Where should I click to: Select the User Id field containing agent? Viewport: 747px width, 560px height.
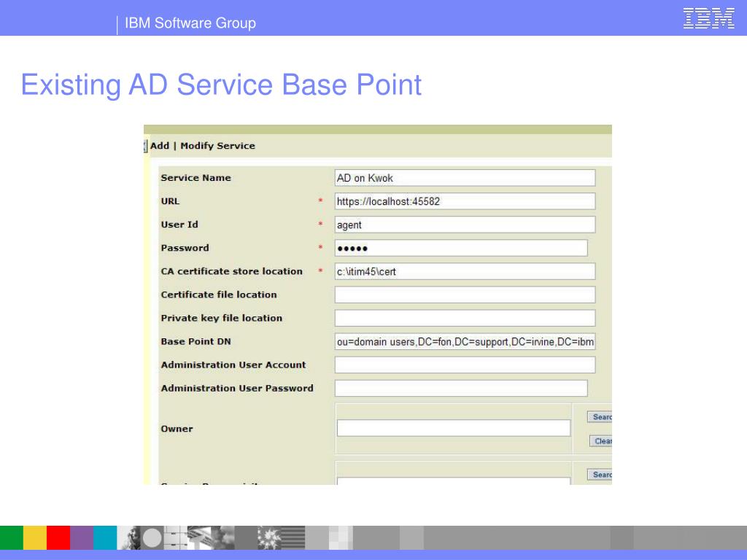click(x=465, y=225)
